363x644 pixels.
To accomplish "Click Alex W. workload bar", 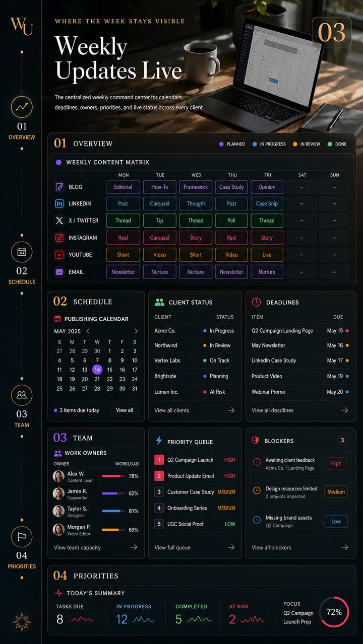I will 112,476.
